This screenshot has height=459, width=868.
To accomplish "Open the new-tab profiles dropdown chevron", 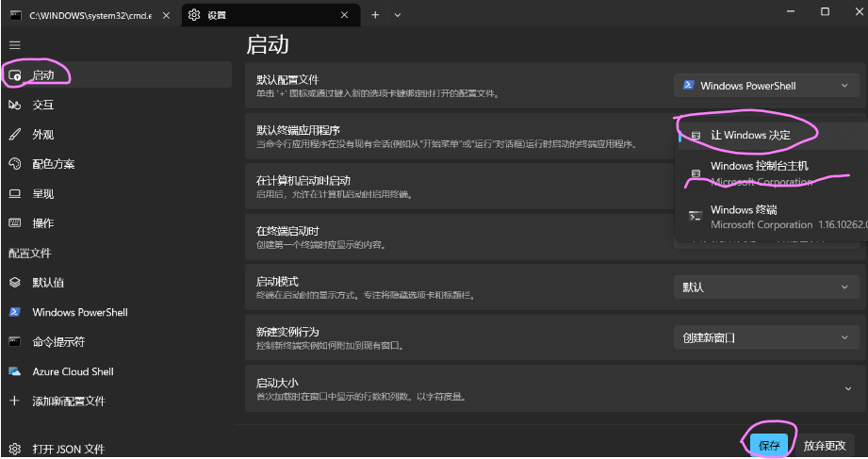I will (x=398, y=15).
